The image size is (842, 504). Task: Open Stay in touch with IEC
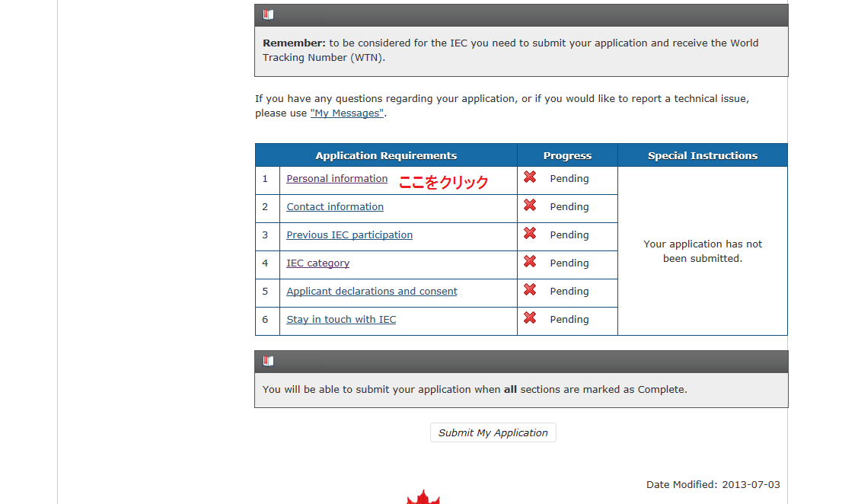click(341, 320)
